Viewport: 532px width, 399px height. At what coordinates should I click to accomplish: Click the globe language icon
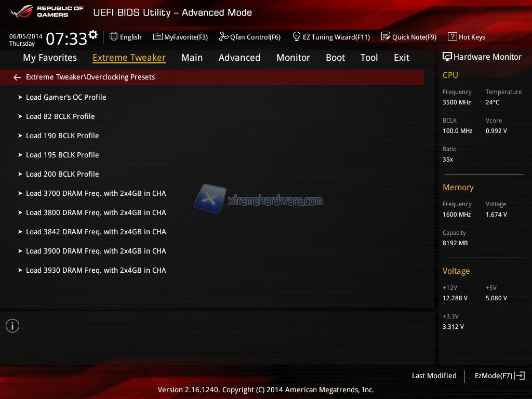click(114, 37)
